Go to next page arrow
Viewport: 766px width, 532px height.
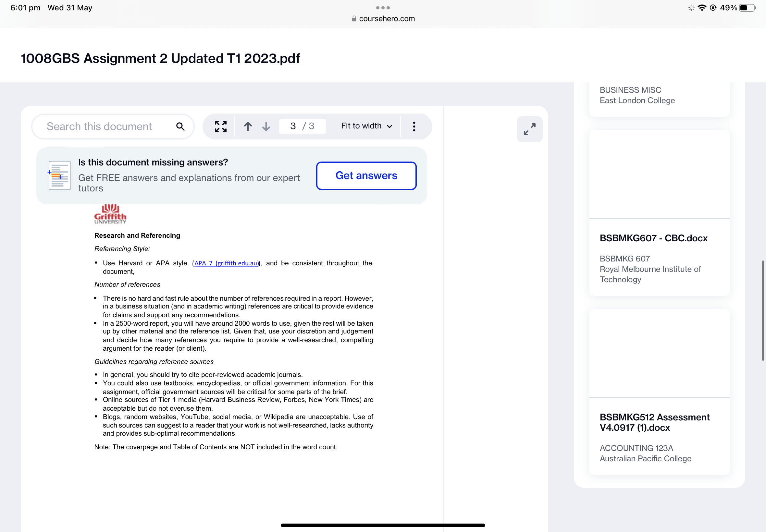pos(266,126)
